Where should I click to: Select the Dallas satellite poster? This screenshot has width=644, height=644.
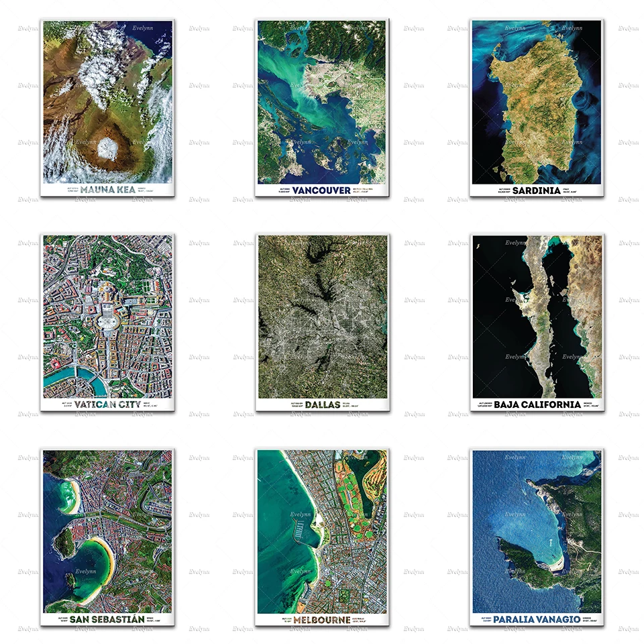pyautogui.click(x=323, y=323)
